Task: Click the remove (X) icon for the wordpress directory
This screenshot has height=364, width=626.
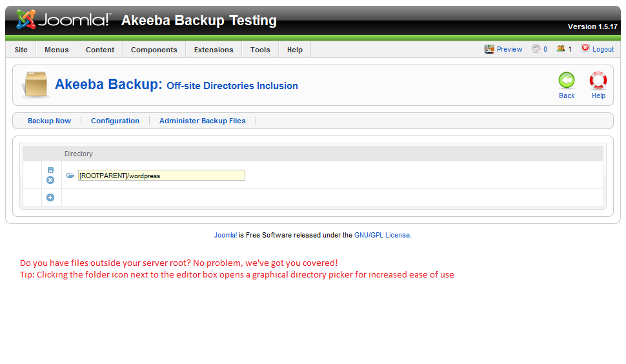Action: [50, 180]
